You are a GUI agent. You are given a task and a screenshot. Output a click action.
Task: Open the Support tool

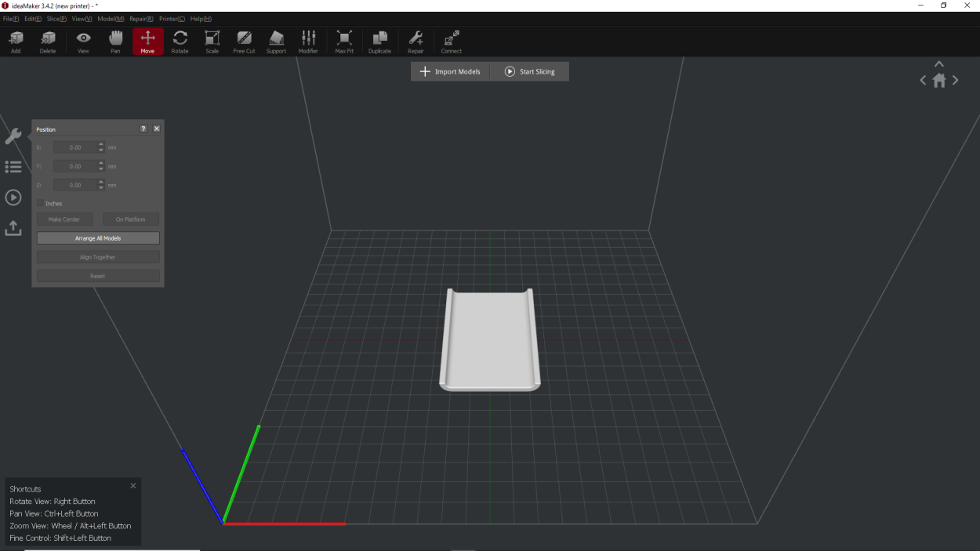click(276, 42)
